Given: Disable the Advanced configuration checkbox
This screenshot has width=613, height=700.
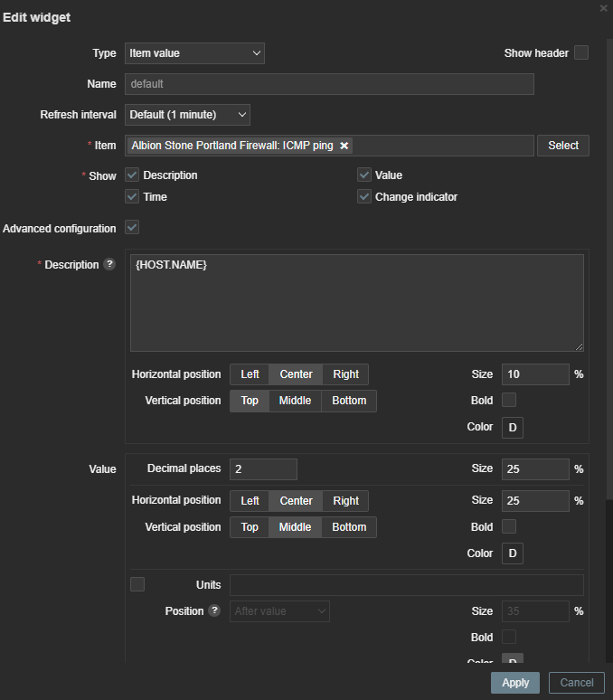Looking at the screenshot, I should [132, 228].
